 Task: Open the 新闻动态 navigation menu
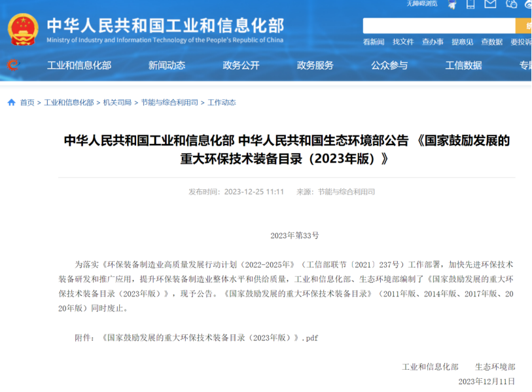pyautogui.click(x=167, y=65)
